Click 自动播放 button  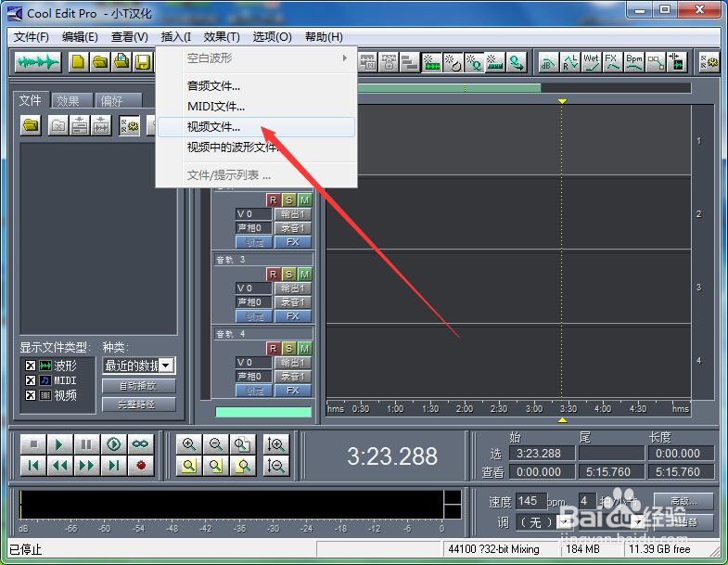(x=139, y=386)
